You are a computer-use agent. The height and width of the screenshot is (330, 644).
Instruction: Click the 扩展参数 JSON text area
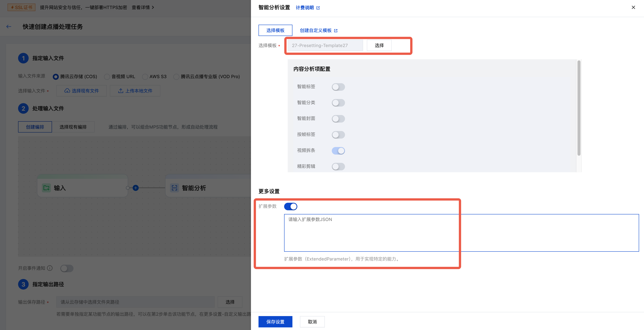click(x=461, y=232)
